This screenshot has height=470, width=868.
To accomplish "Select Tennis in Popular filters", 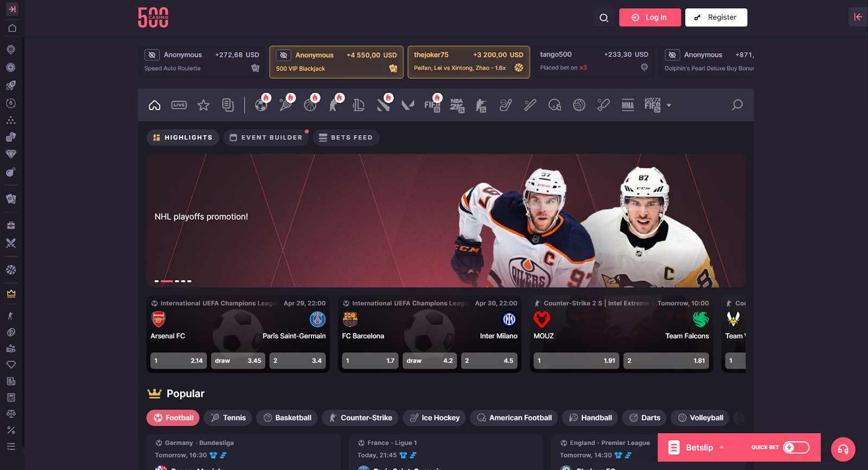I will [228, 418].
